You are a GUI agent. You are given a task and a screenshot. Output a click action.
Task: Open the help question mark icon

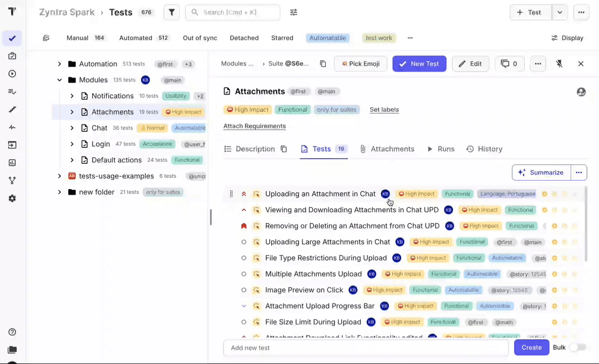12,332
